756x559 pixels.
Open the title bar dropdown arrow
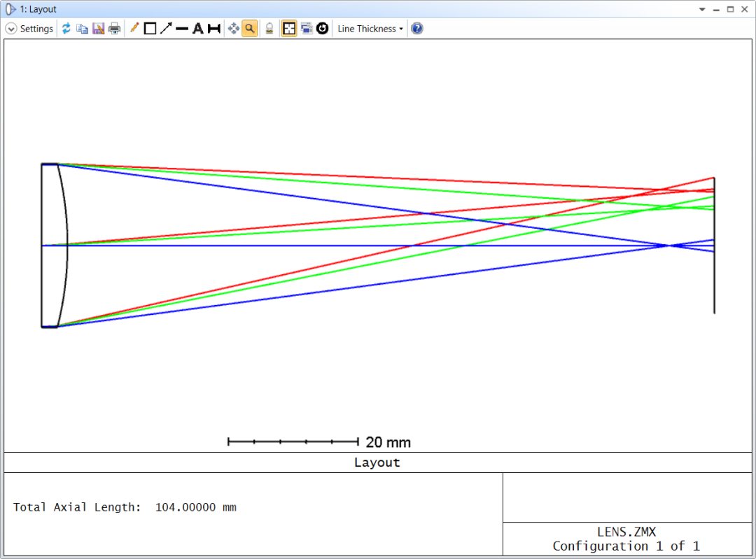pyautogui.click(x=701, y=8)
